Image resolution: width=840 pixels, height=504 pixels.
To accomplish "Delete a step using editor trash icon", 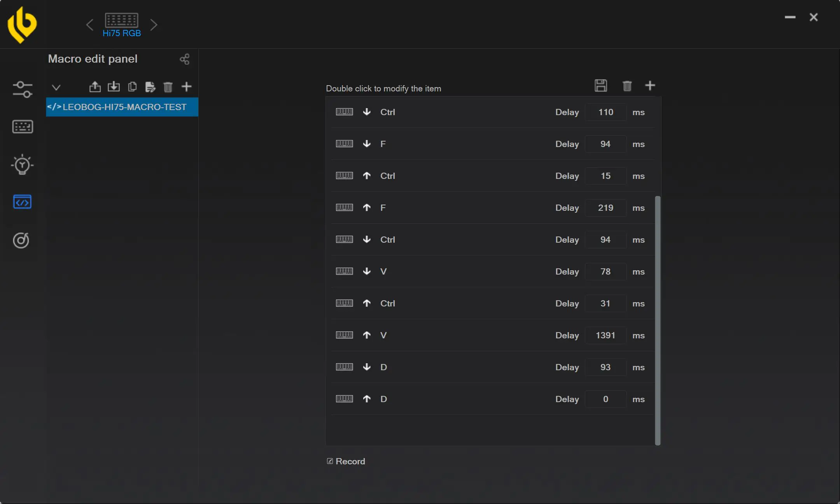I will [627, 86].
